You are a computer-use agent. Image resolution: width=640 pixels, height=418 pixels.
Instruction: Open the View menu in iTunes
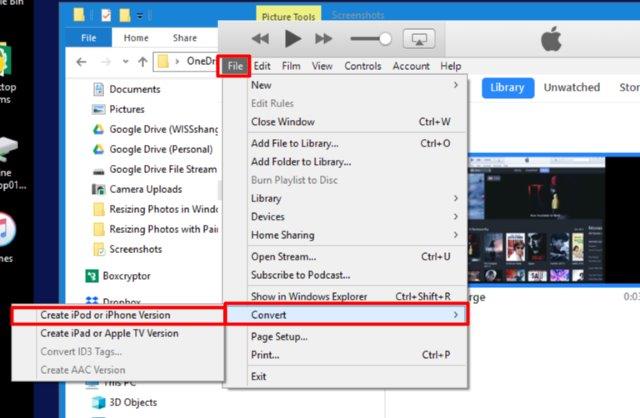[322, 66]
